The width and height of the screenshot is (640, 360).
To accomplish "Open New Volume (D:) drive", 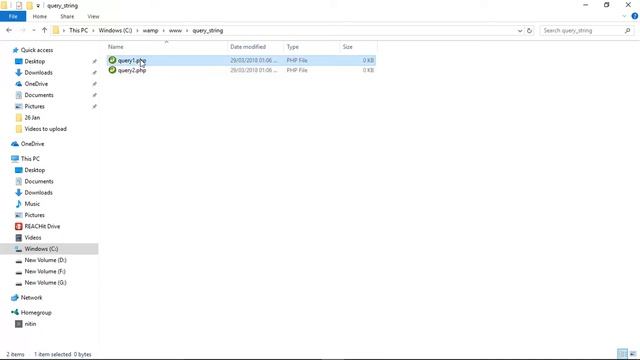I will [45, 260].
